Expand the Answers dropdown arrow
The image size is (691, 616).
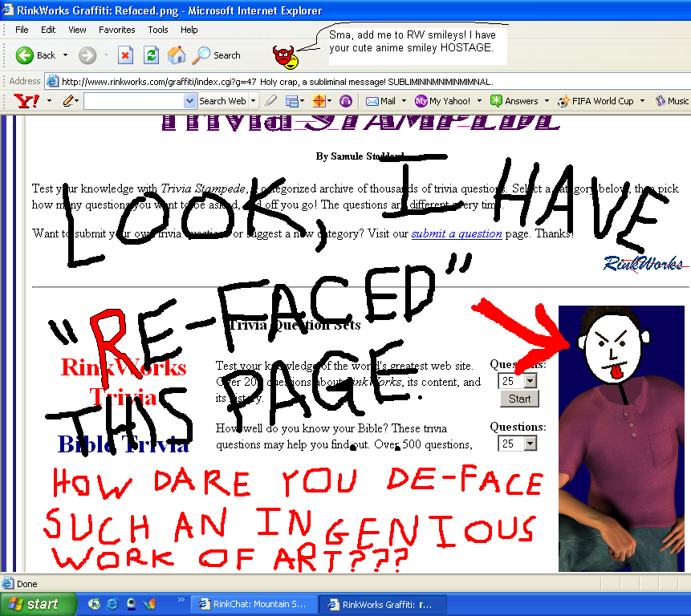pyautogui.click(x=547, y=101)
